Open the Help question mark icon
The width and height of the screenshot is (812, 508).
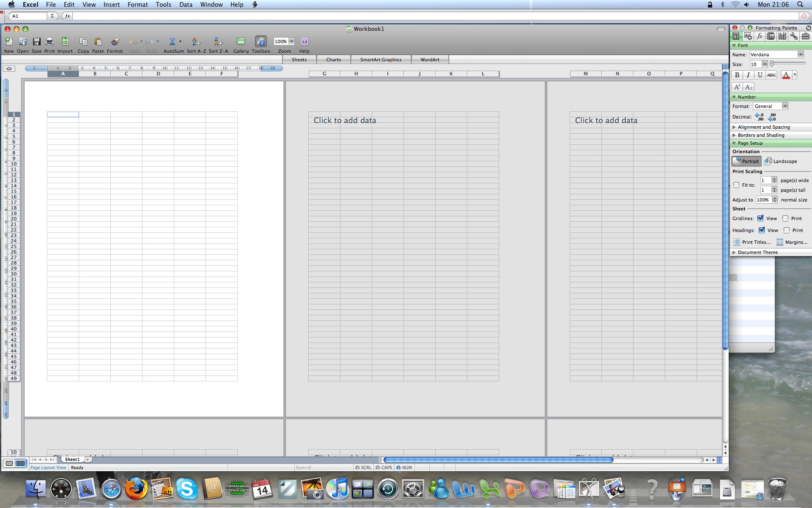pos(304,41)
